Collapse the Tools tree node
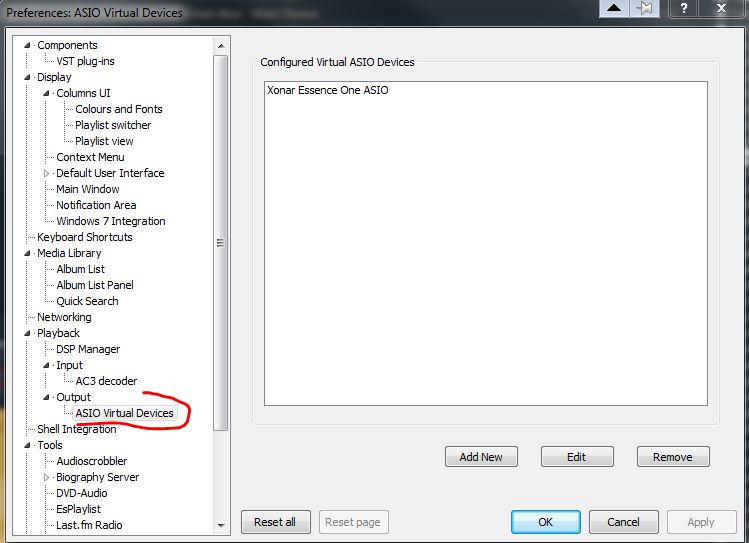This screenshot has height=543, width=749. pos(27,445)
